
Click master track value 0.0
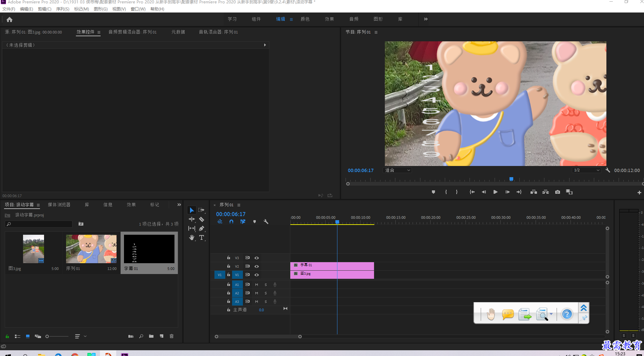pyautogui.click(x=262, y=310)
